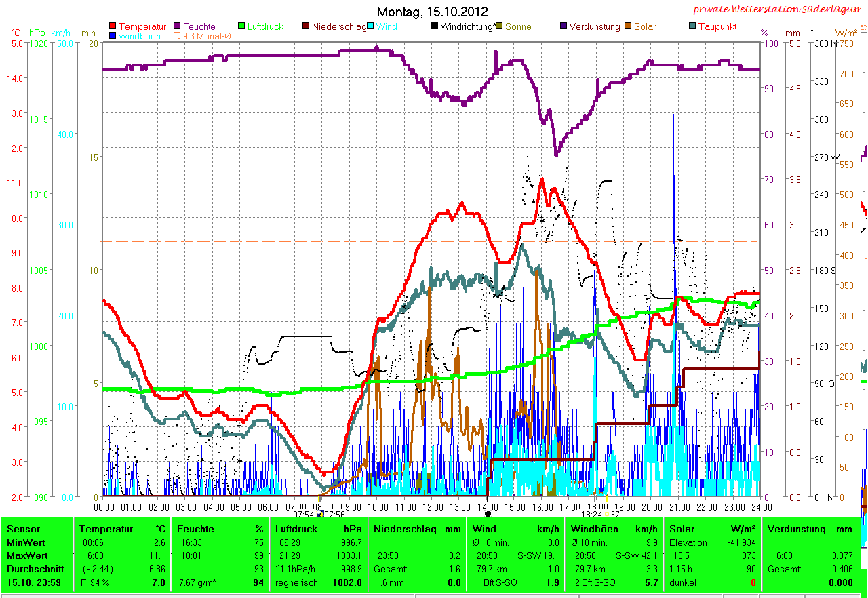Screen dimensions: 868x598
Task: Click the red Temperatur legend swatch
Action: point(113,26)
